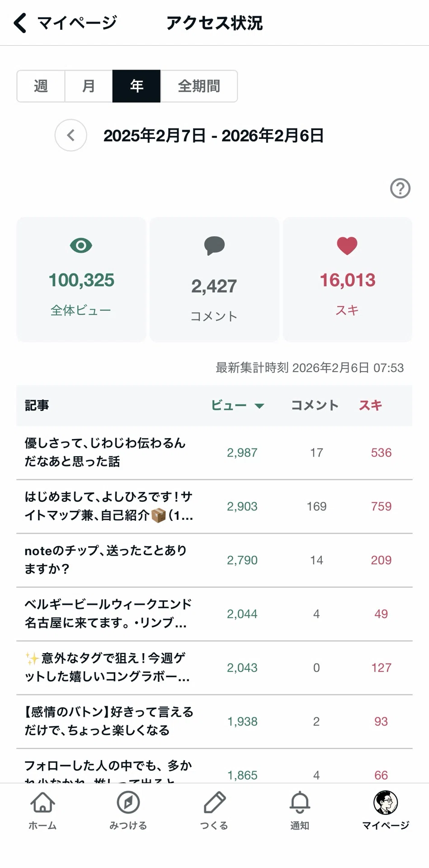Open article noteのチップ、送ったことありますか？
This screenshot has width=429, height=868.
tap(214, 560)
